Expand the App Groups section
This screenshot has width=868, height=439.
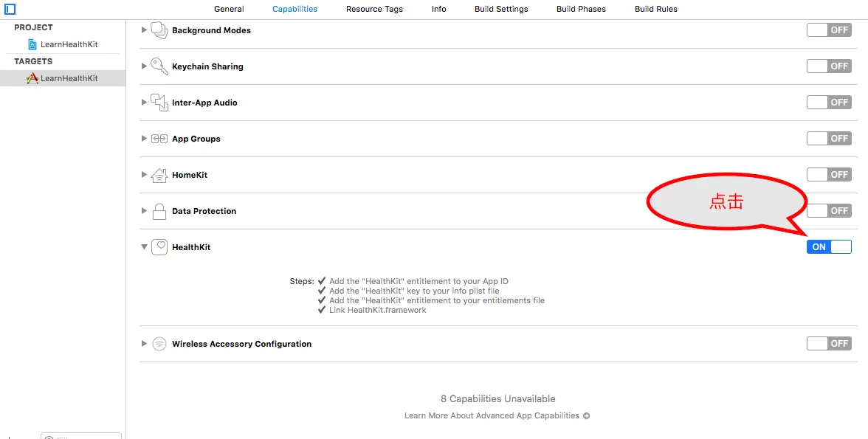[x=144, y=139]
